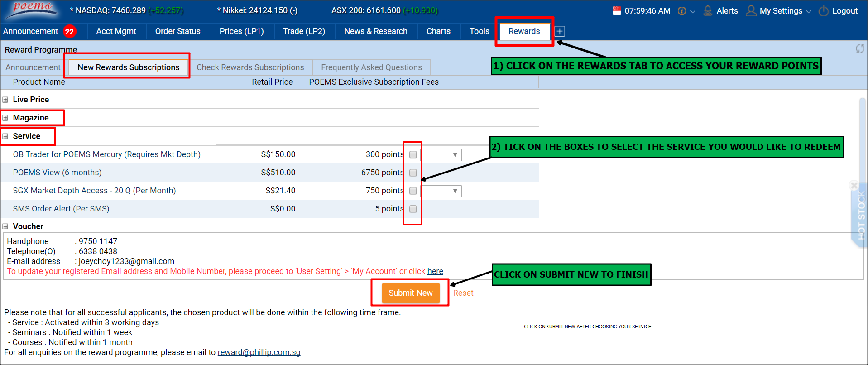
Task: Open the Acct Mgmt tab
Action: (116, 31)
